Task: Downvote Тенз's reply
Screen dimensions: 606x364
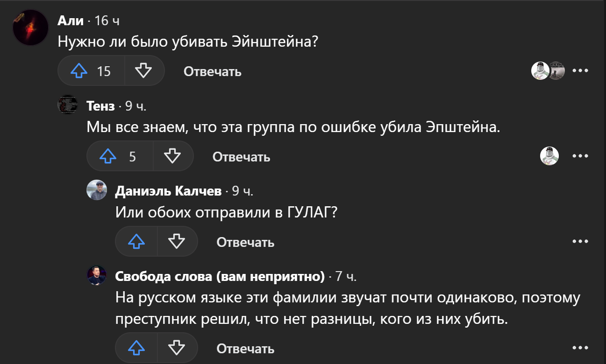Action: click(x=173, y=156)
